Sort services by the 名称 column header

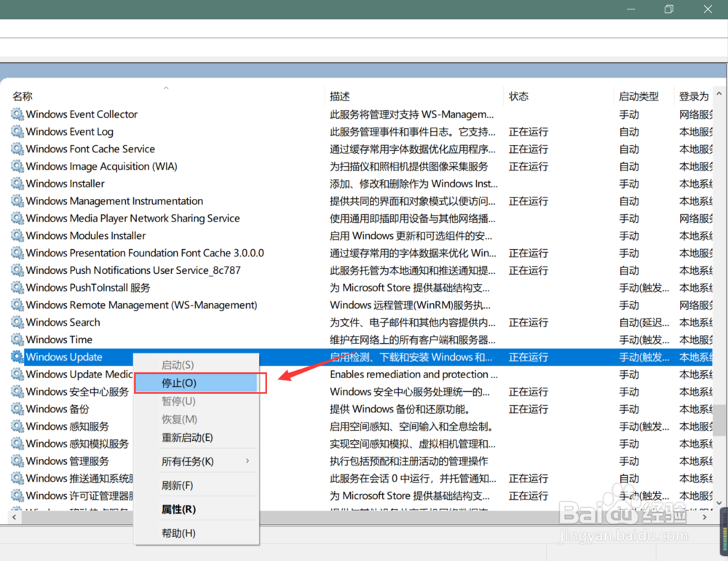pos(23,96)
